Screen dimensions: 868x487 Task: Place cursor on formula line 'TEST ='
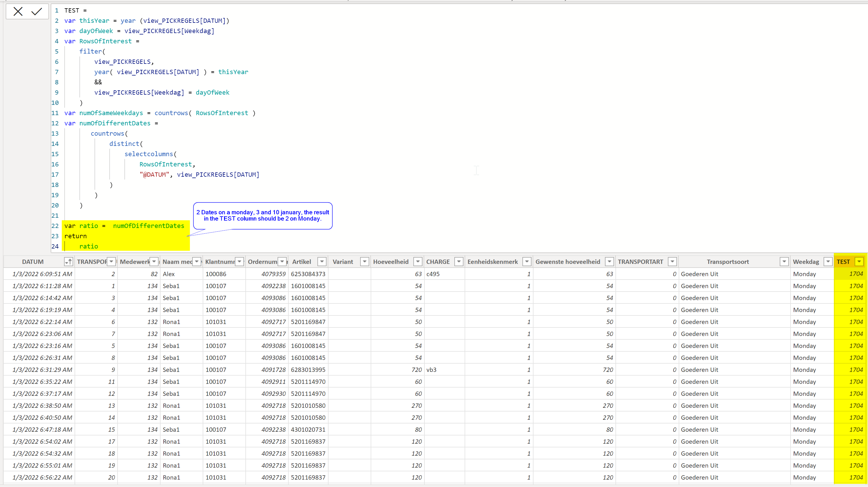click(75, 11)
